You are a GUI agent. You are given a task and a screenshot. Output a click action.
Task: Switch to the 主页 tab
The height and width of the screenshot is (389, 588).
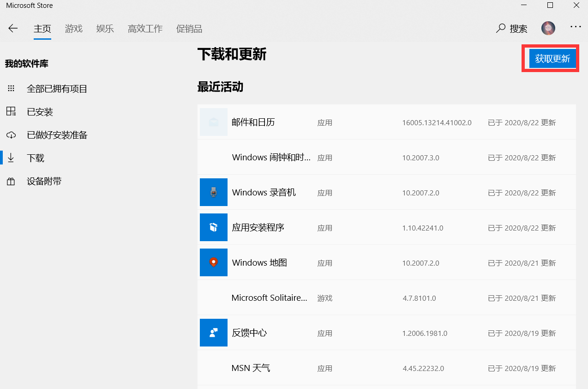click(x=42, y=29)
